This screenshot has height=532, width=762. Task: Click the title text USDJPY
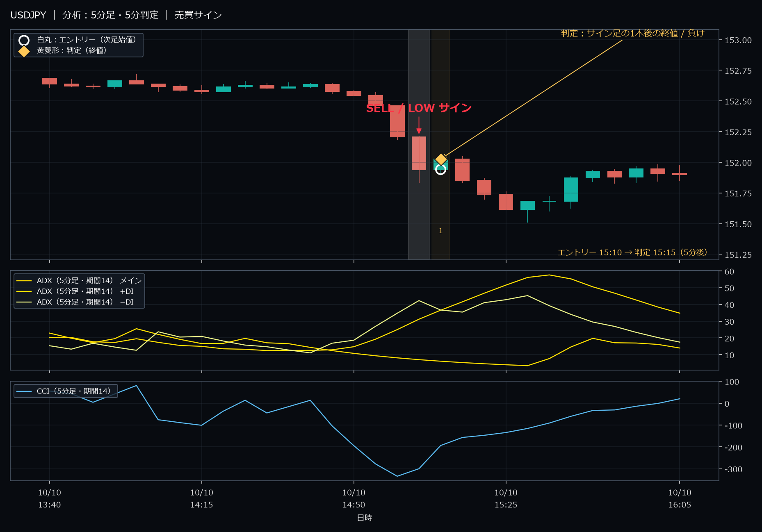[28, 15]
